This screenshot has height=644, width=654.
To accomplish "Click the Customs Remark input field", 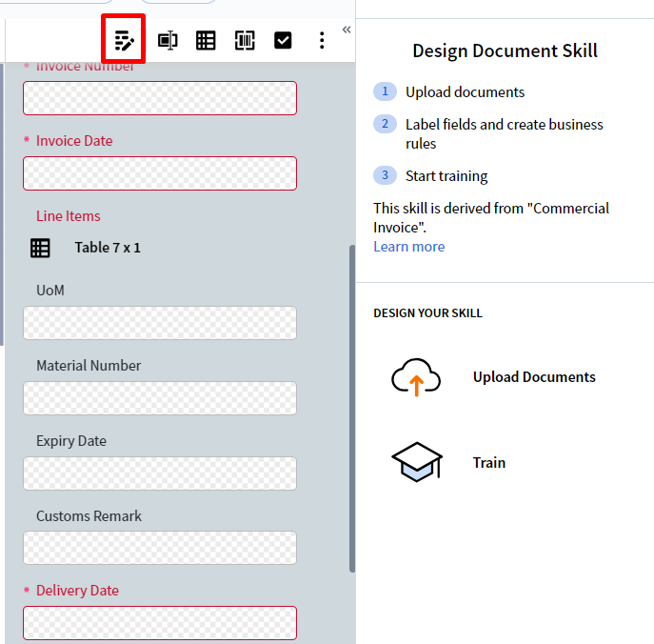I will coord(160,548).
